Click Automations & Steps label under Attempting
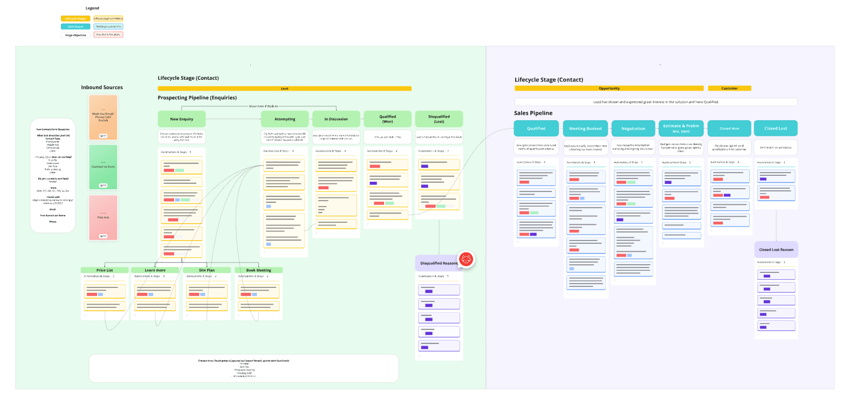 tap(278, 151)
